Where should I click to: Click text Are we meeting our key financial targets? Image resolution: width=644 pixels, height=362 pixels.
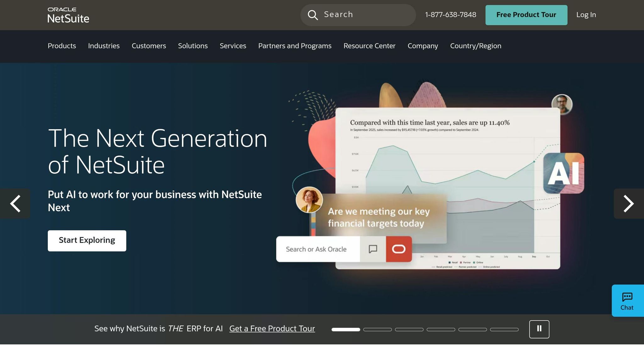coord(379,217)
